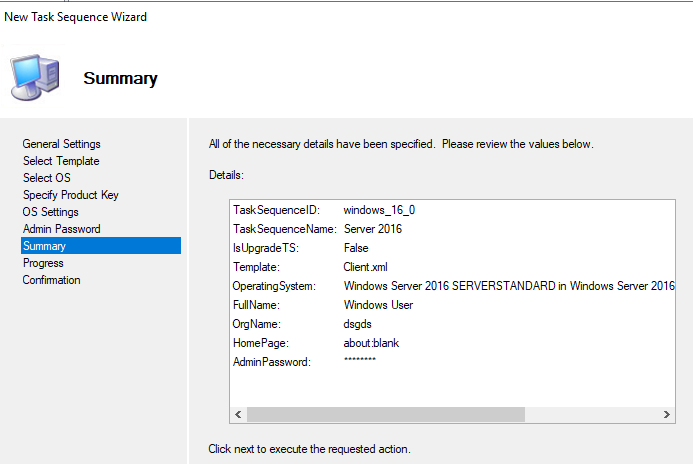
Task: Go to the General Settings step
Action: tap(61, 144)
